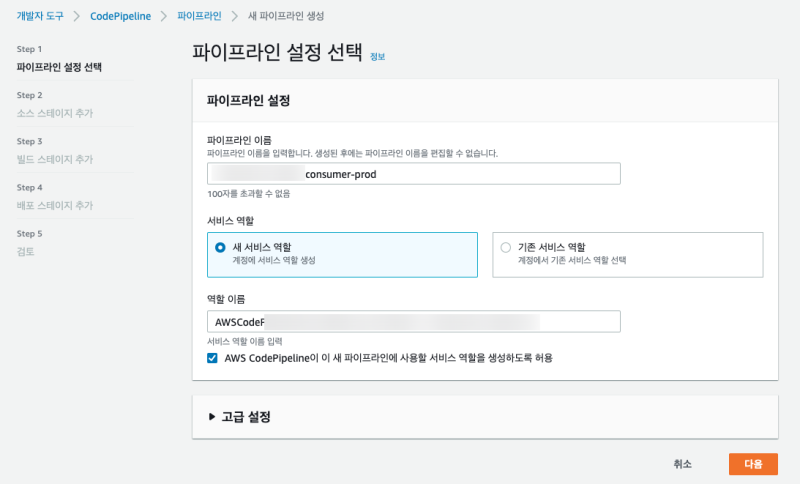Click the 새 파이프라인 생성 breadcrumb text
This screenshot has height=484, width=800.
(x=285, y=17)
